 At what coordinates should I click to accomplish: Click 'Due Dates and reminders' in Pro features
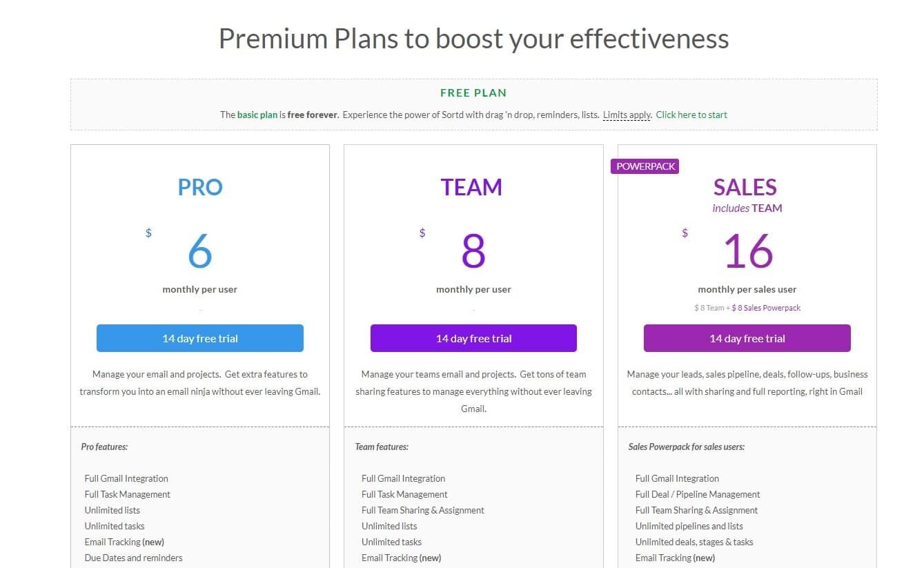(x=133, y=558)
